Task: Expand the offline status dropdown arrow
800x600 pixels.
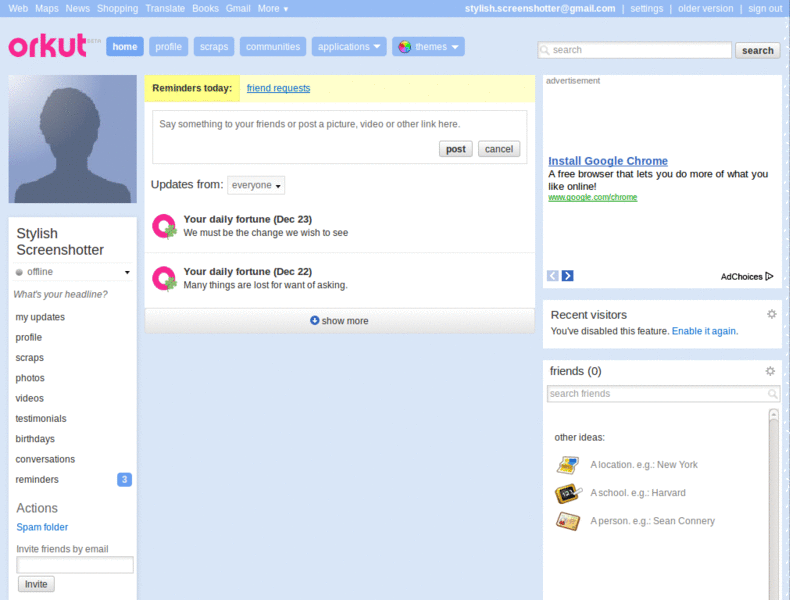Action: pyautogui.click(x=127, y=272)
